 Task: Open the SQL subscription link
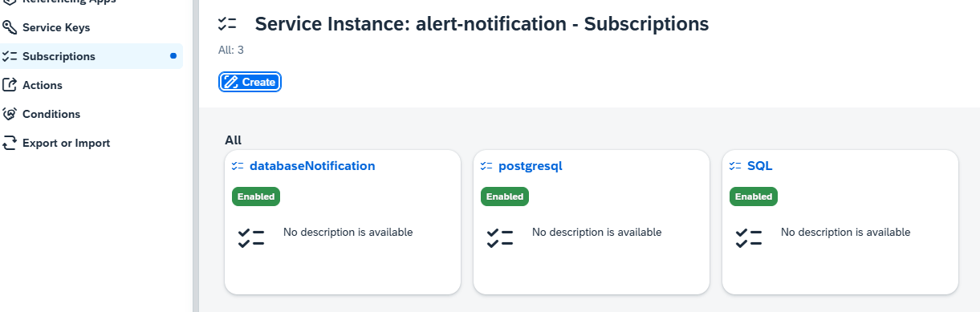coord(760,166)
